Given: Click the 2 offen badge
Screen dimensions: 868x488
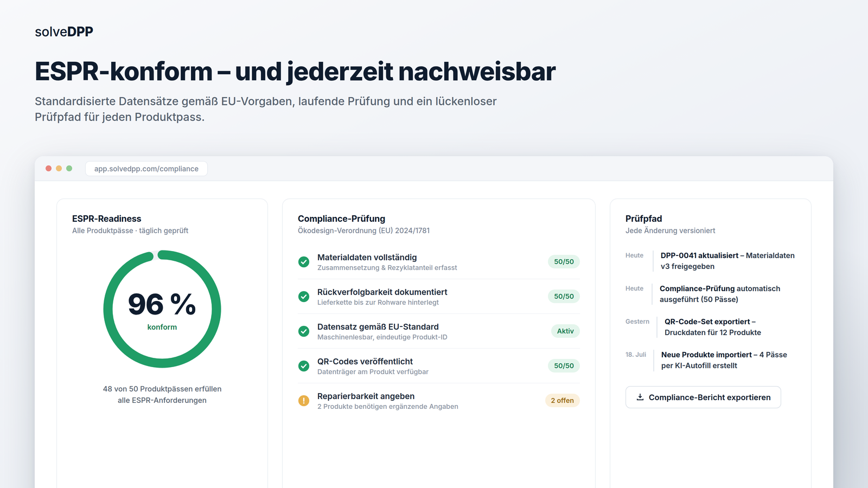Looking at the screenshot, I should [x=563, y=401].
